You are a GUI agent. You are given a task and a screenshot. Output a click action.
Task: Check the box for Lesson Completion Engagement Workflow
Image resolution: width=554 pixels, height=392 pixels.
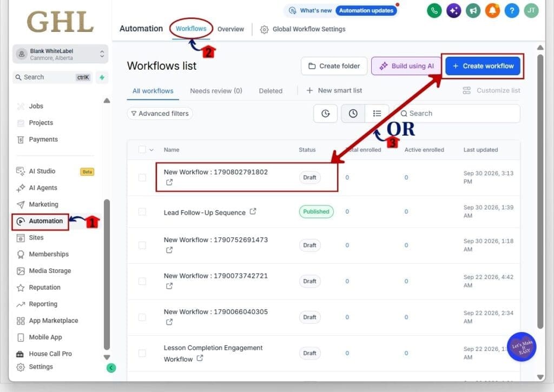[142, 353]
